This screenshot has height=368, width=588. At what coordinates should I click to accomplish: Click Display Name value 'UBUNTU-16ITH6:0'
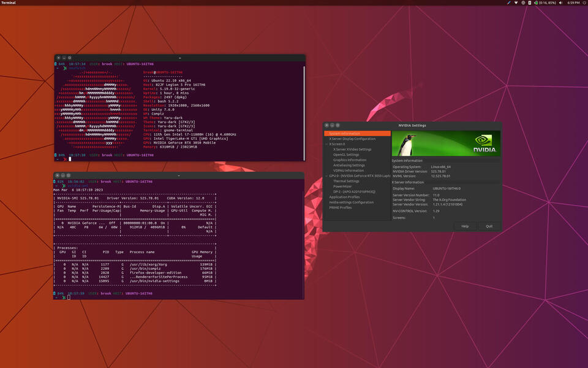447,188
